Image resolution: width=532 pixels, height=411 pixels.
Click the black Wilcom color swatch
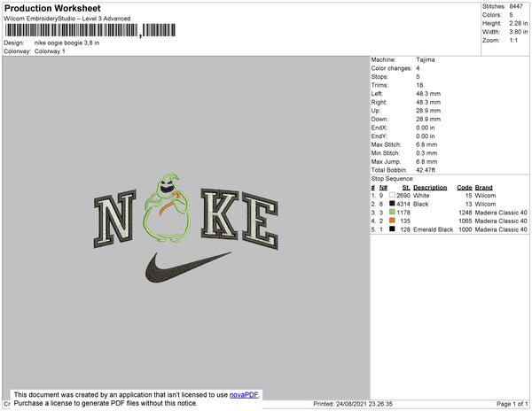point(392,204)
